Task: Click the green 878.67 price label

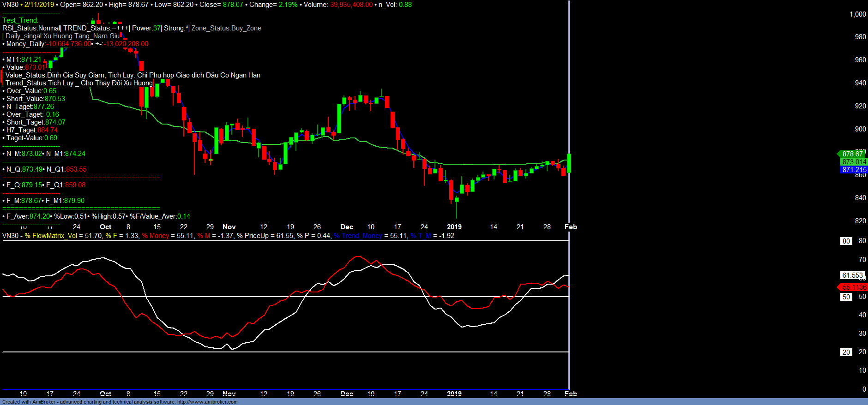Action: tap(852, 154)
